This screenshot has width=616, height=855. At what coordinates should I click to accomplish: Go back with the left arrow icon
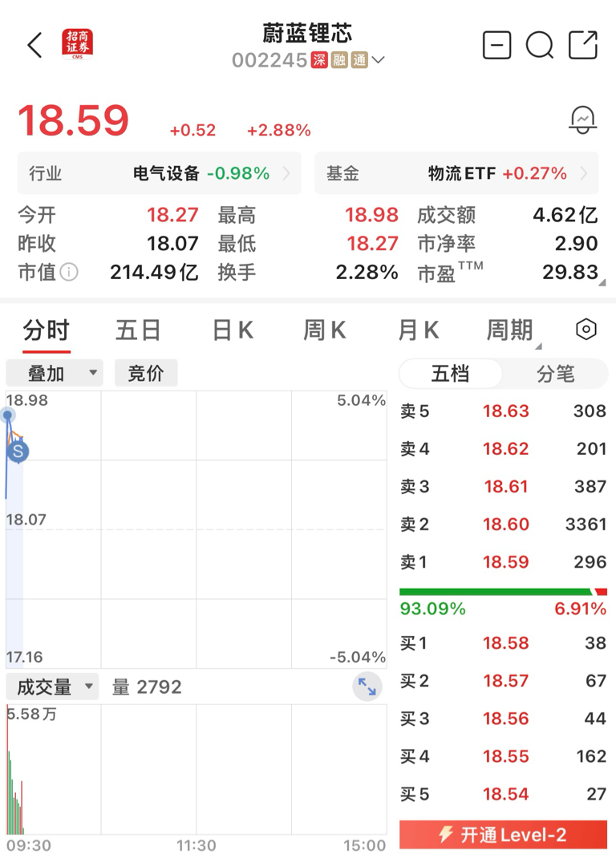pyautogui.click(x=34, y=45)
